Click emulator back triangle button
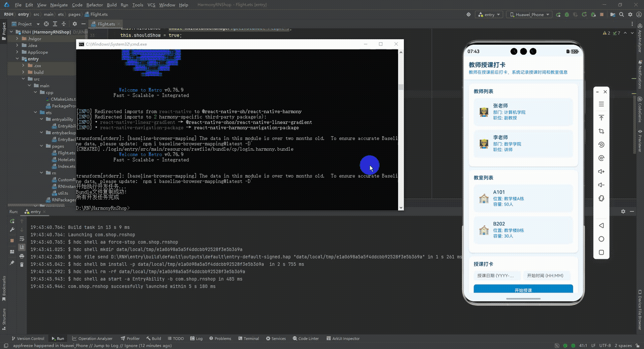 (x=601, y=225)
